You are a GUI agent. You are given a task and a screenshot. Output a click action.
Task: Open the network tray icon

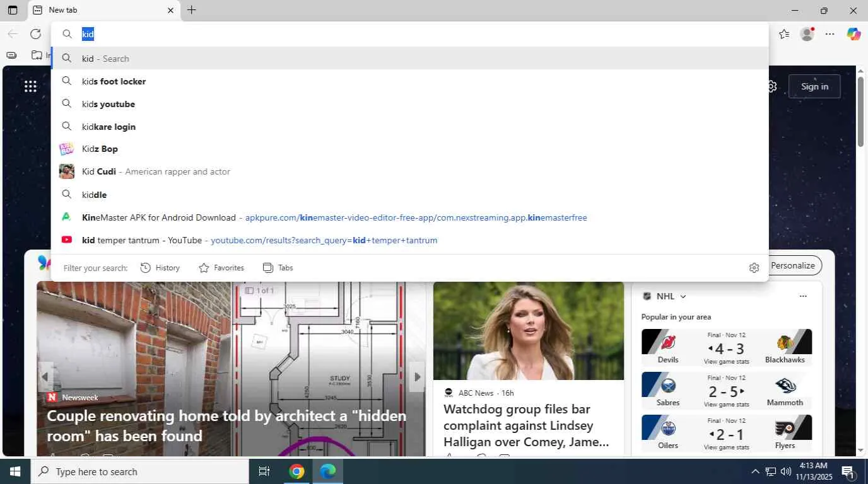coord(770,471)
